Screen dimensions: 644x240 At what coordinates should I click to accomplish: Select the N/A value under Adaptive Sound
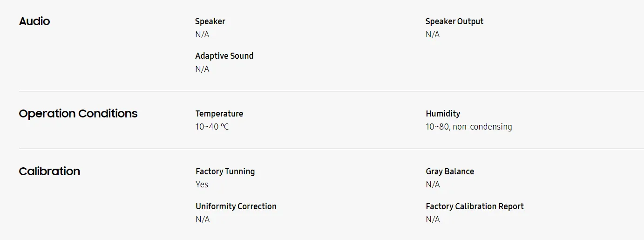point(203,69)
